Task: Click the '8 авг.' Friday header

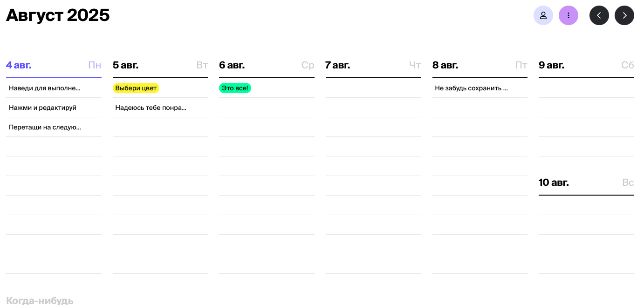Action: (445, 65)
